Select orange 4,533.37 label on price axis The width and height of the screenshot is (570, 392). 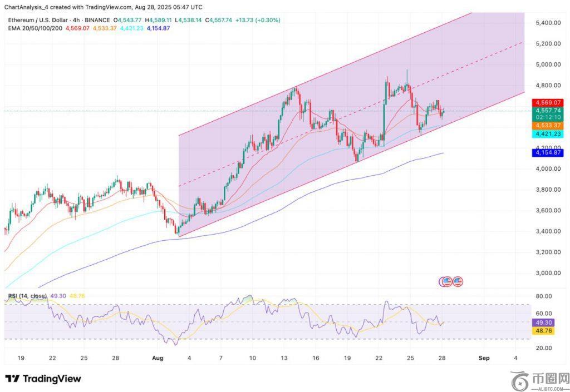[548, 126]
